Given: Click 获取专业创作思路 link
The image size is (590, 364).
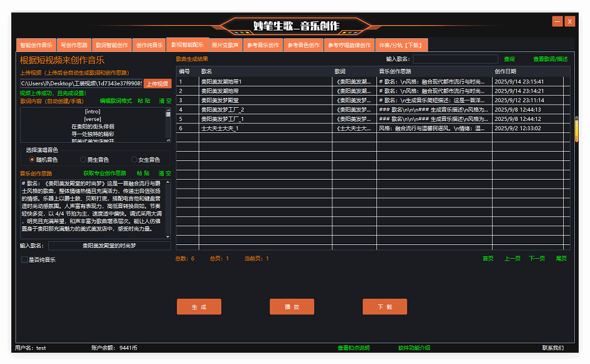Looking at the screenshot, I should coord(105,173).
